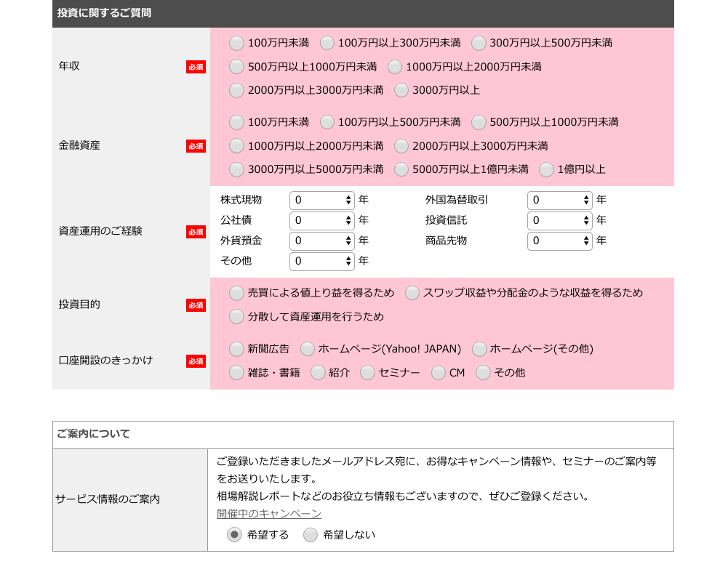728x564 pixels.
Task: Select 紹介 option
Action: coord(318,373)
